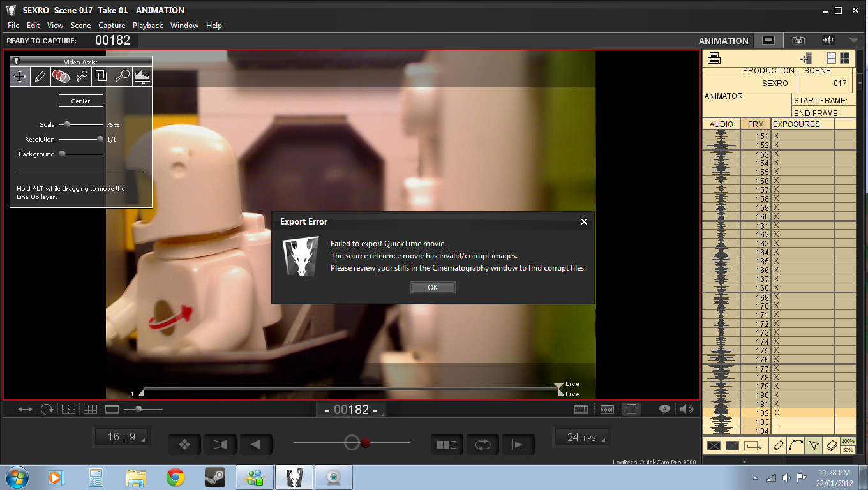Click the toggle live/captured bowtie button
868x490 pixels.
pos(220,445)
